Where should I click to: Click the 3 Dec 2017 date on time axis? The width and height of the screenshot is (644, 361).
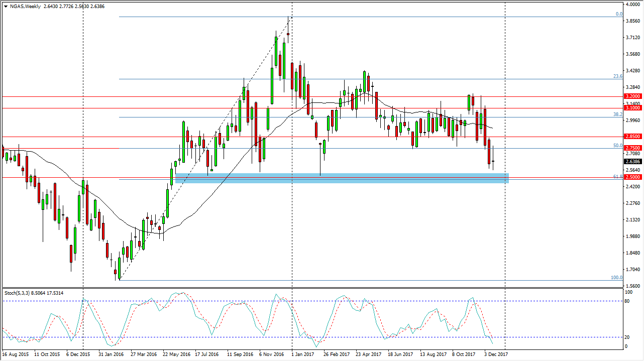[x=496, y=354]
